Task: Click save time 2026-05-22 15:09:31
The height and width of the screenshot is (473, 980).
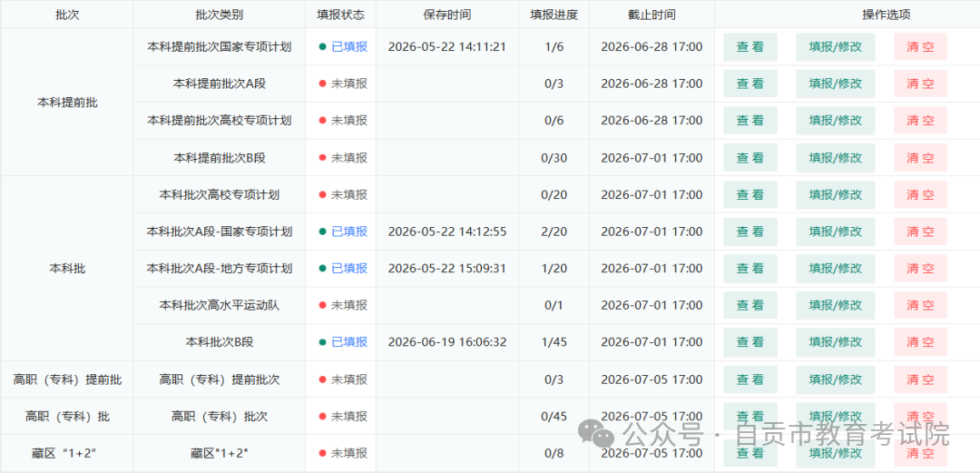Action: pos(446,269)
